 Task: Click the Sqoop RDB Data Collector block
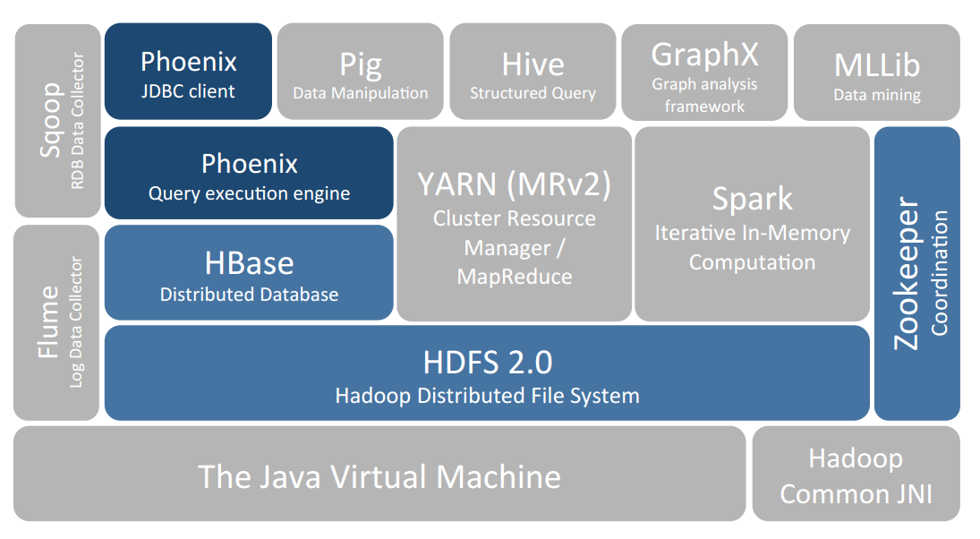(x=58, y=120)
